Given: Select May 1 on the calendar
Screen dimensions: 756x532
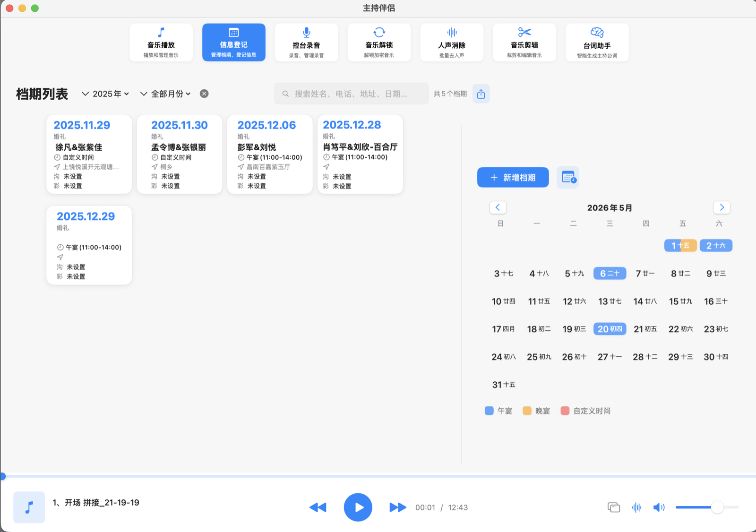Looking at the screenshot, I should pyautogui.click(x=680, y=246).
